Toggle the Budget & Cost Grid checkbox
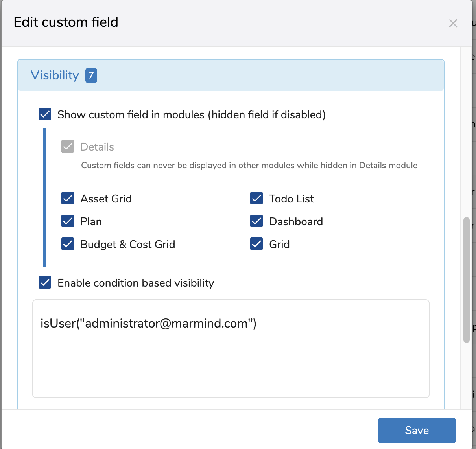Screen dimensions: 476x449 (68, 244)
